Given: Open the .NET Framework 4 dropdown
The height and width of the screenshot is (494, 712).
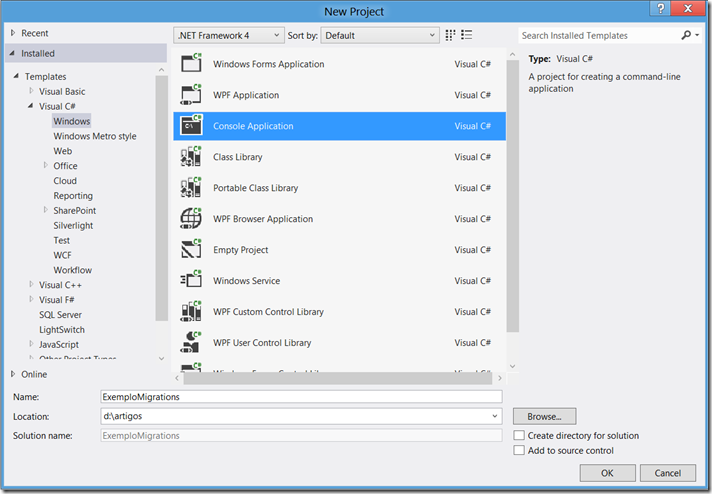Looking at the screenshot, I should 229,35.
